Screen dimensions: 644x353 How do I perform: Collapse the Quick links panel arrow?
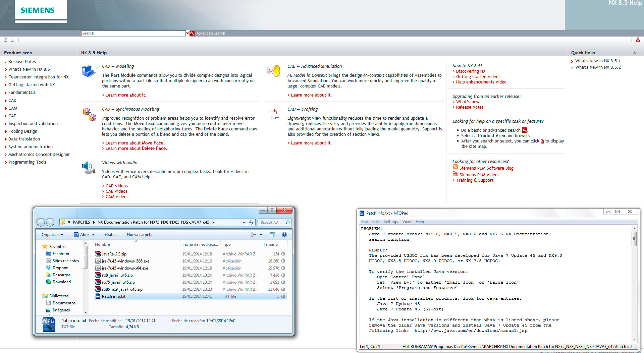coord(635,53)
